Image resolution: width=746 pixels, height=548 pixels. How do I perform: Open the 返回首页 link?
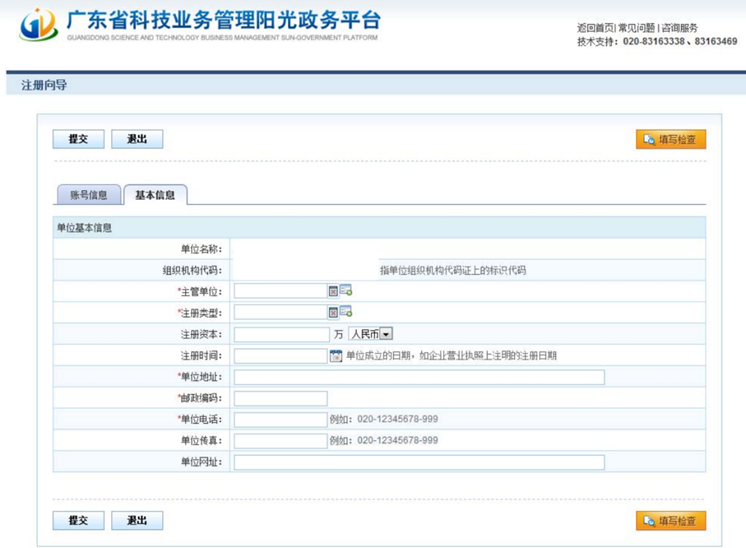(596, 28)
